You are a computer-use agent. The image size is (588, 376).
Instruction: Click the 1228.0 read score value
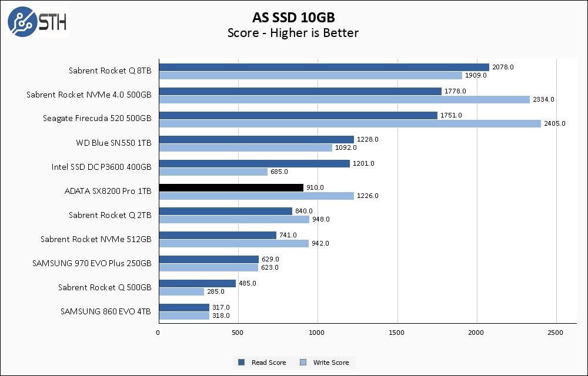(x=368, y=139)
